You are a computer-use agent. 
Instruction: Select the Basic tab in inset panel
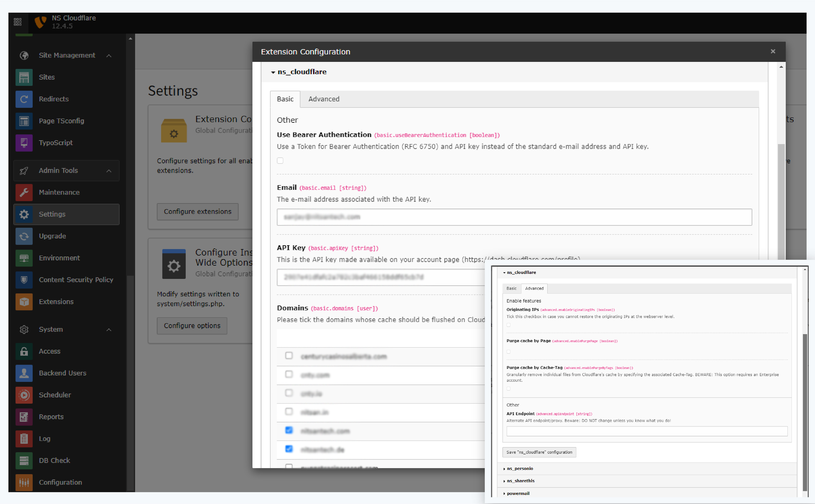pyautogui.click(x=511, y=288)
